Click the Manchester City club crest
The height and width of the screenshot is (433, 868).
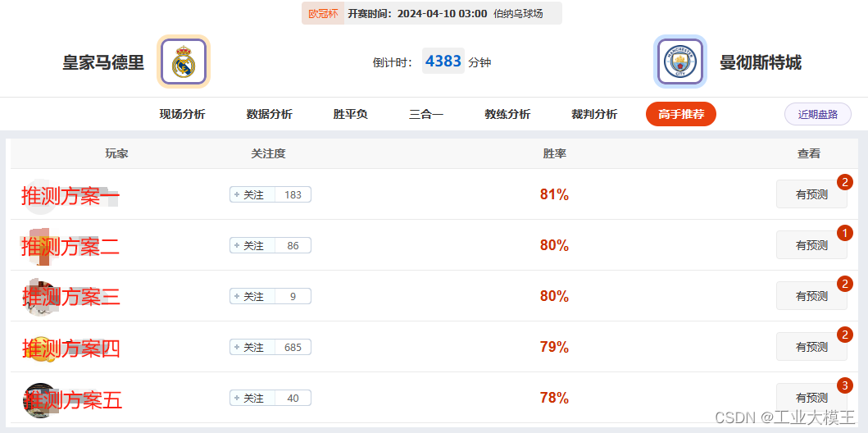point(680,62)
